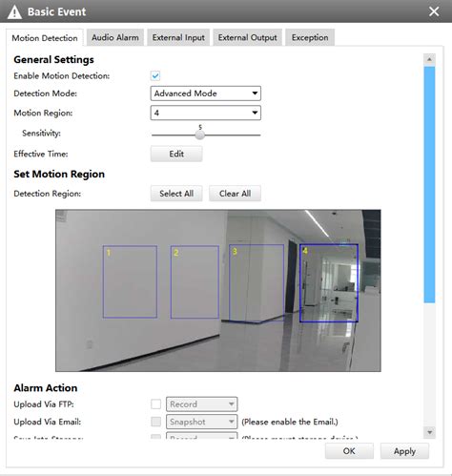Select highlighted motion region box 4
Image resolution: width=452 pixels, height=476 pixels.
[x=329, y=283]
